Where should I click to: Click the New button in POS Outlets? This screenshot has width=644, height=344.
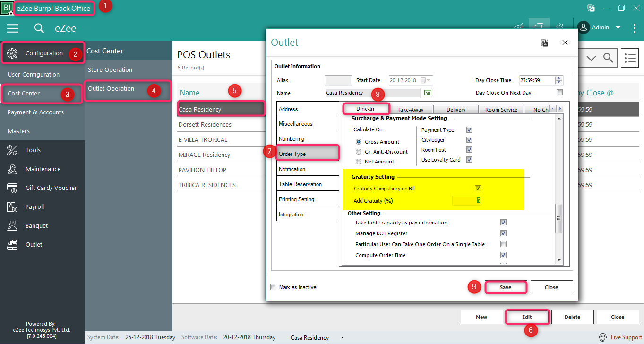481,317
